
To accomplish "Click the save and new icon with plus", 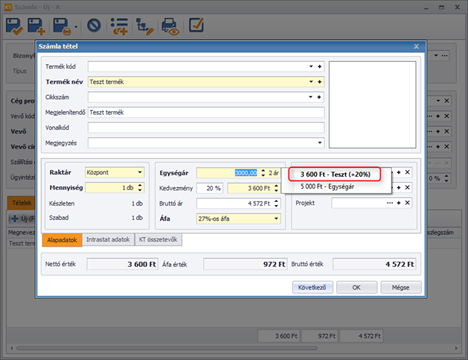I will tap(36, 26).
